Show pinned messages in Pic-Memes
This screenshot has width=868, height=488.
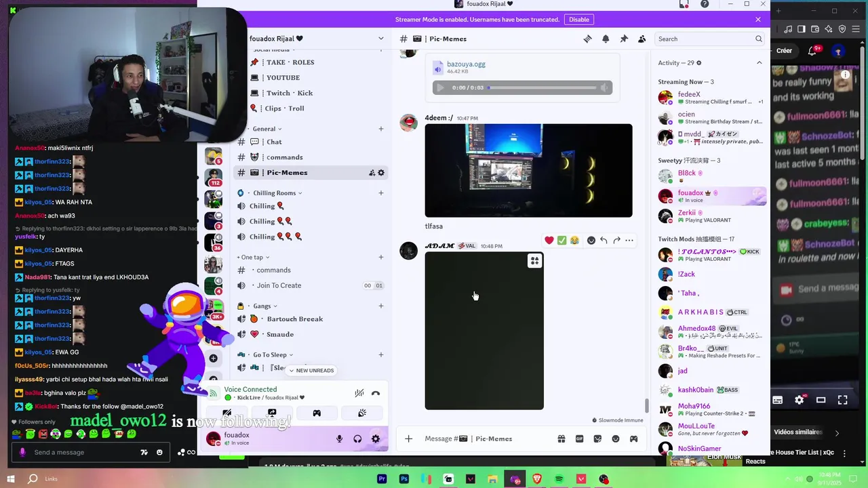click(x=624, y=39)
